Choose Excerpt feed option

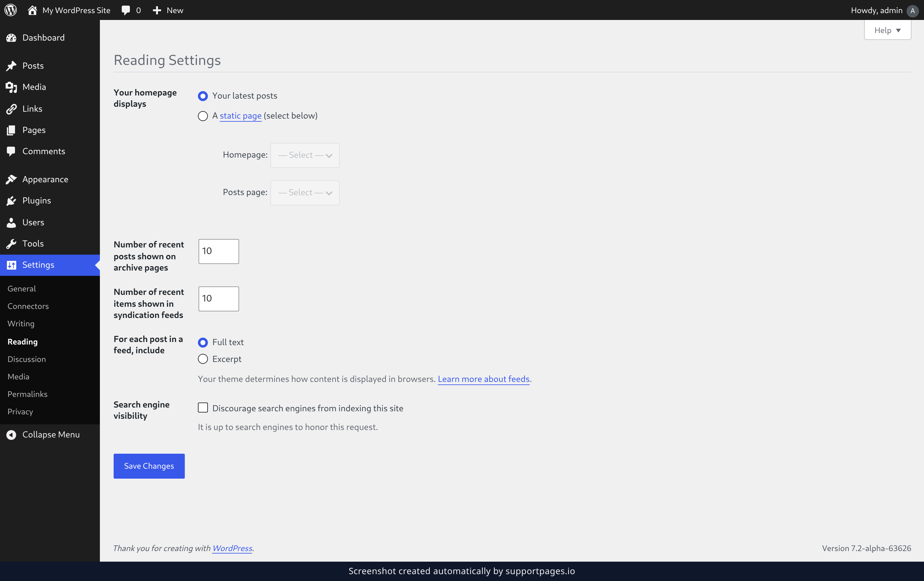203,359
